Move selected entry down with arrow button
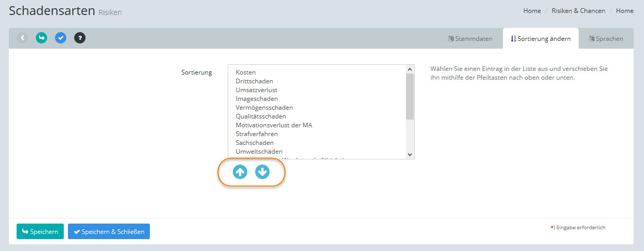Image resolution: width=644 pixels, height=251 pixels. pyautogui.click(x=262, y=172)
